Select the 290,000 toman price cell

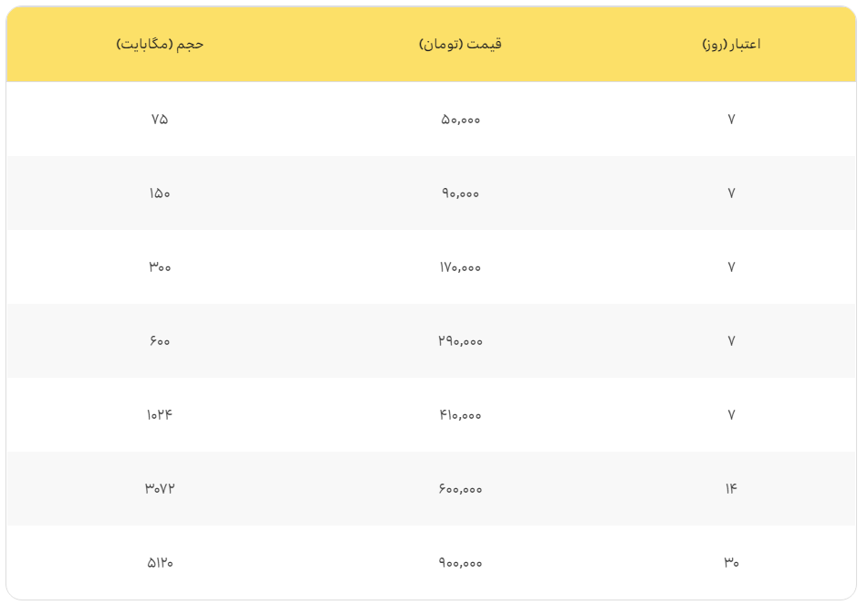(x=460, y=340)
